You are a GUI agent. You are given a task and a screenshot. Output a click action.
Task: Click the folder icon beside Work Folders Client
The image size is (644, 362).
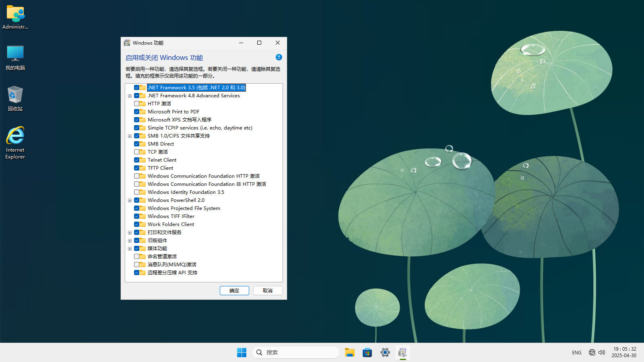pyautogui.click(x=142, y=224)
